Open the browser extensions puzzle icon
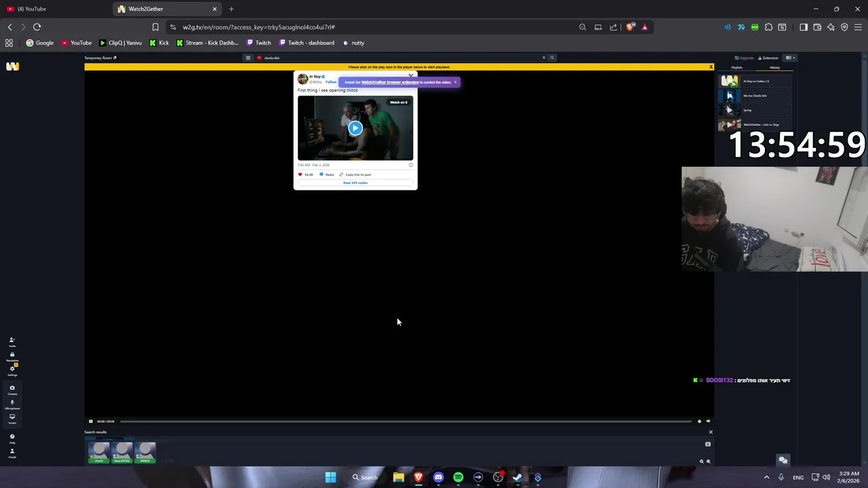Viewport: 868px width, 488px height. tap(768, 27)
